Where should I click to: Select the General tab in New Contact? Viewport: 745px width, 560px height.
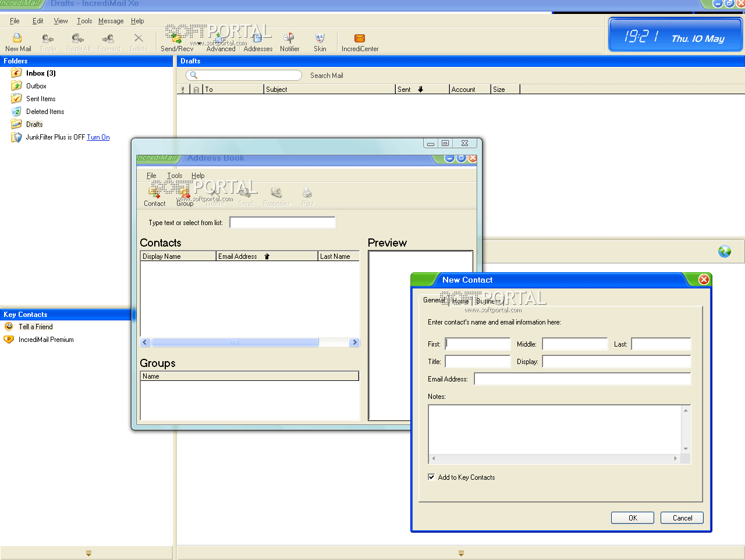point(434,300)
